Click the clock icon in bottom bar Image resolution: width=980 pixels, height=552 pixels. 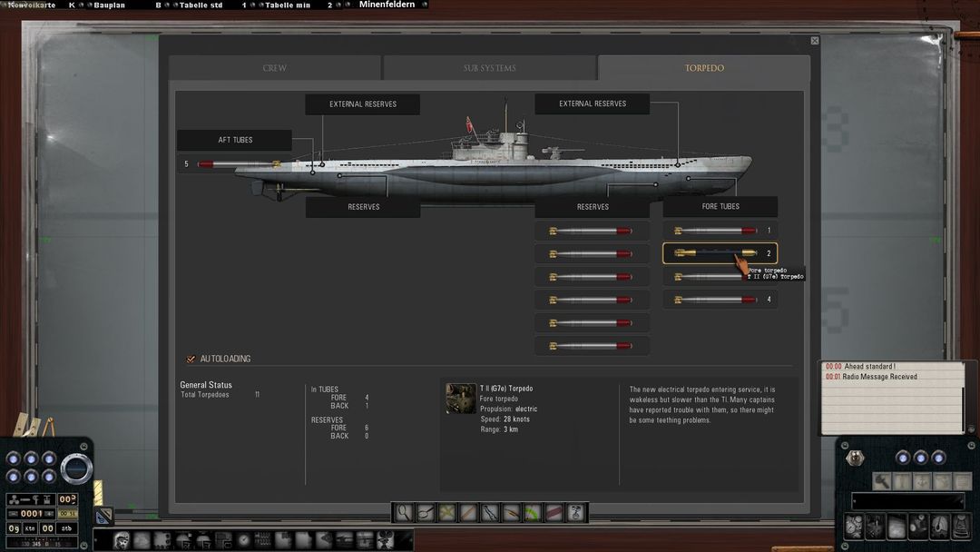[243, 540]
